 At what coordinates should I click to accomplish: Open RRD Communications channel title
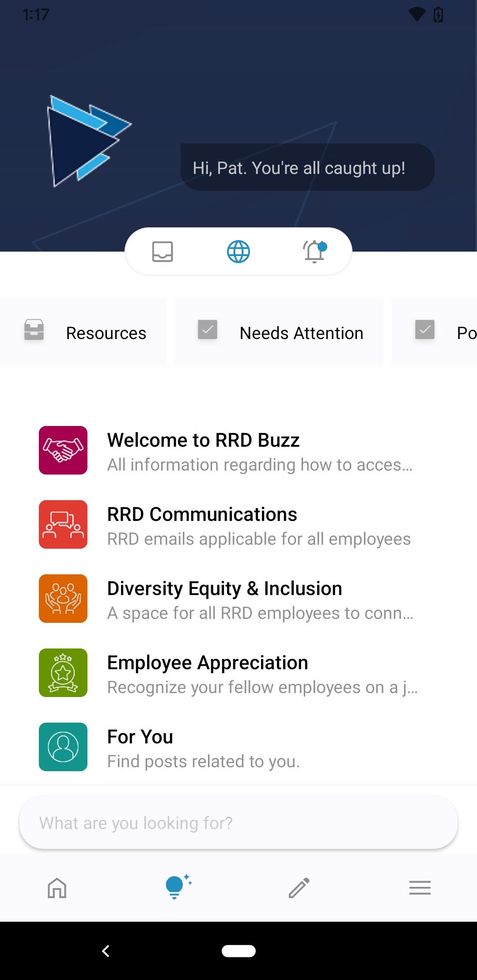pos(202,514)
